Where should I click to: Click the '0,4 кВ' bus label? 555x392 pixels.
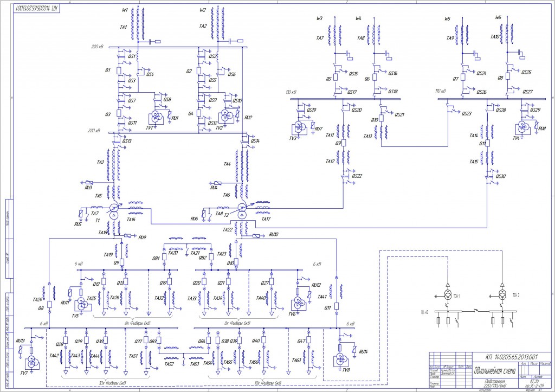pyautogui.click(x=424, y=312)
